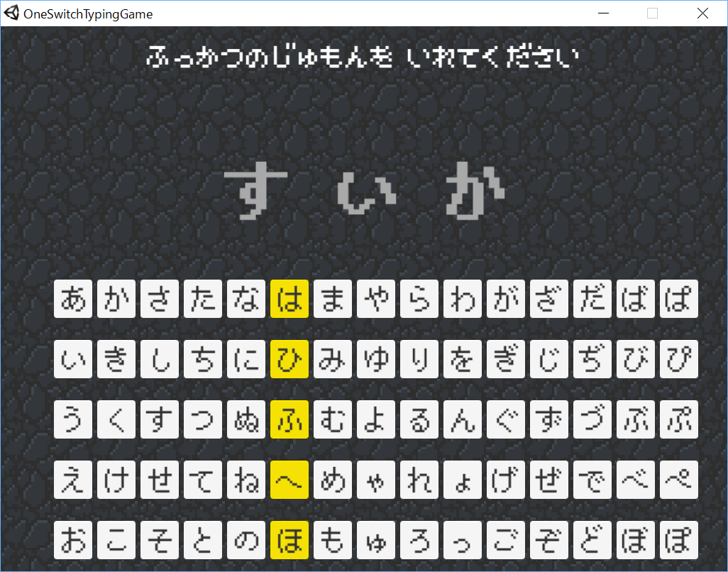Click the ね key
Image resolution: width=728 pixels, height=572 pixels.
click(x=246, y=480)
